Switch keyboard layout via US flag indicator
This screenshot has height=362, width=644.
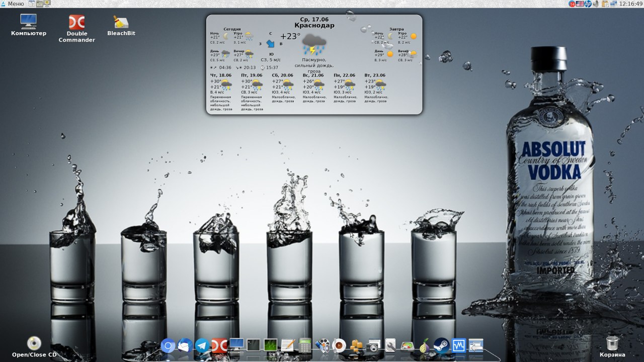[x=580, y=4]
